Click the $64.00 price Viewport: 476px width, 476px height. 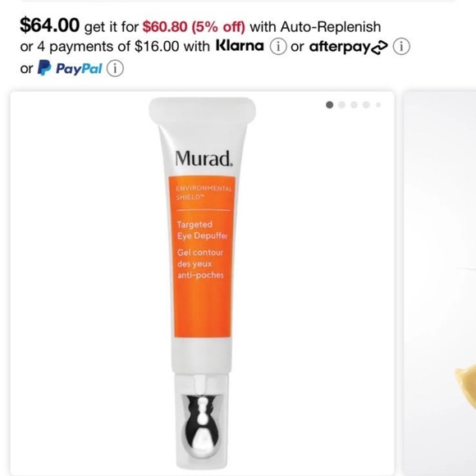pos(50,25)
